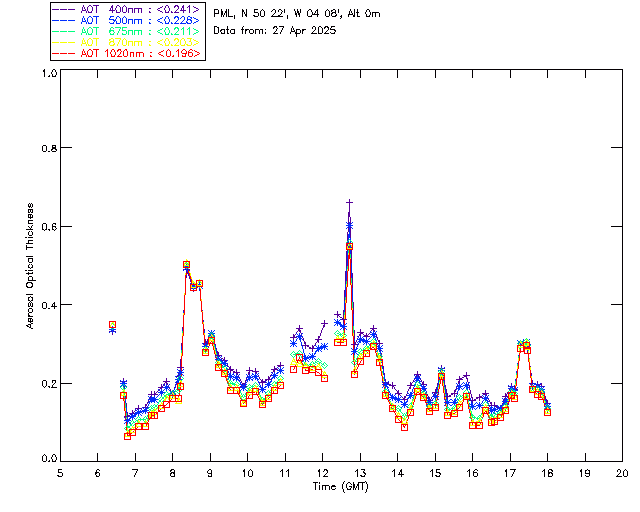Image resolution: width=640 pixels, height=512 pixels.
Task: Click the PML station location header text
Action: pyautogui.click(x=297, y=14)
